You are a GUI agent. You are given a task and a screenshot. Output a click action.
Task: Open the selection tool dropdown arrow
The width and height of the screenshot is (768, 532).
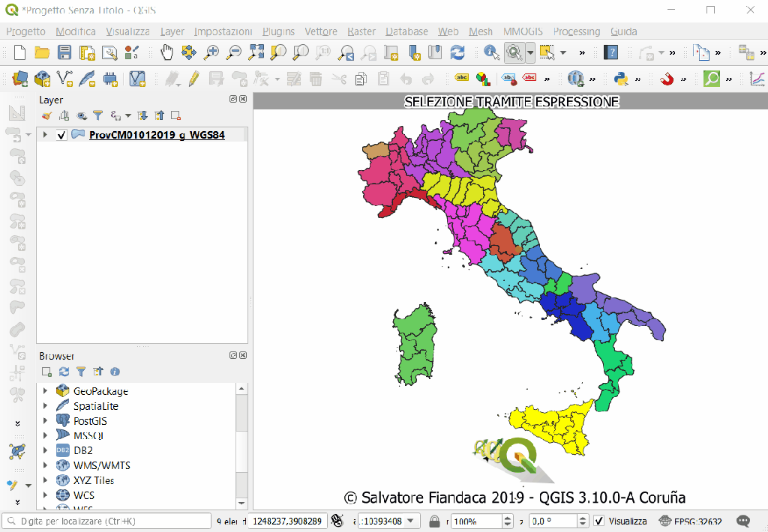[562, 52]
